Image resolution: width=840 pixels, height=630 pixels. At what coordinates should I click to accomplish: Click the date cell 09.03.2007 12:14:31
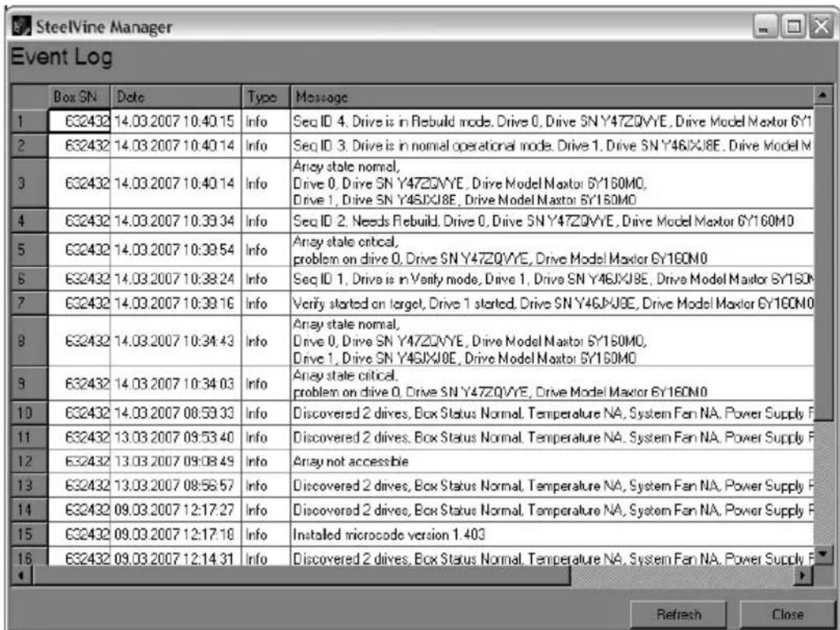click(176, 557)
